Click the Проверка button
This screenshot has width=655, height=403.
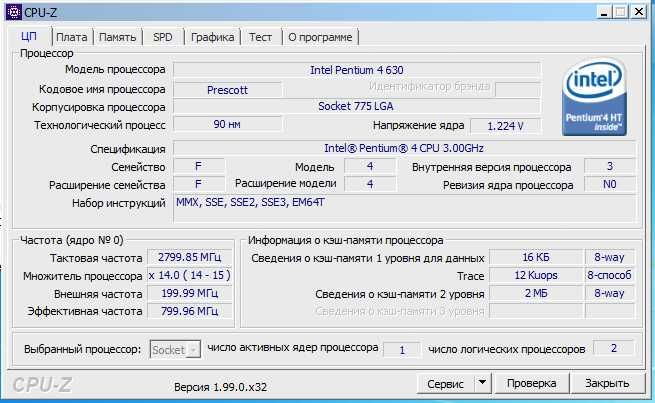click(531, 383)
